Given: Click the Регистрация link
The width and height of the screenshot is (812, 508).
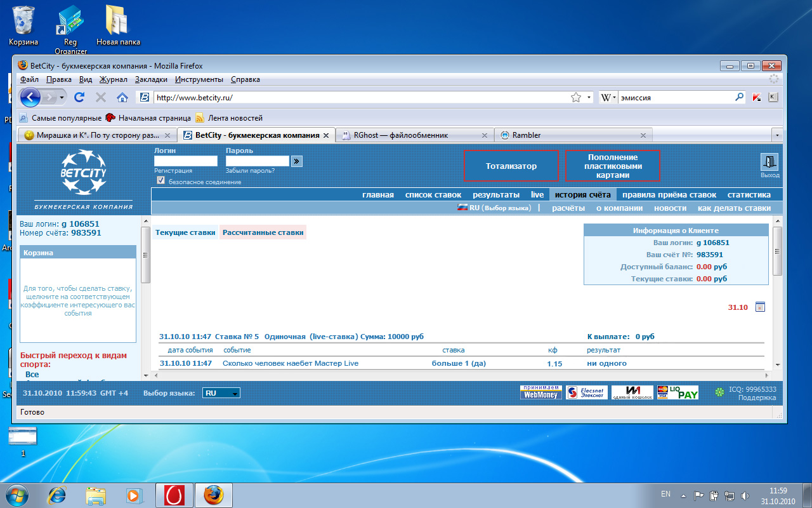Looking at the screenshot, I should (x=173, y=171).
